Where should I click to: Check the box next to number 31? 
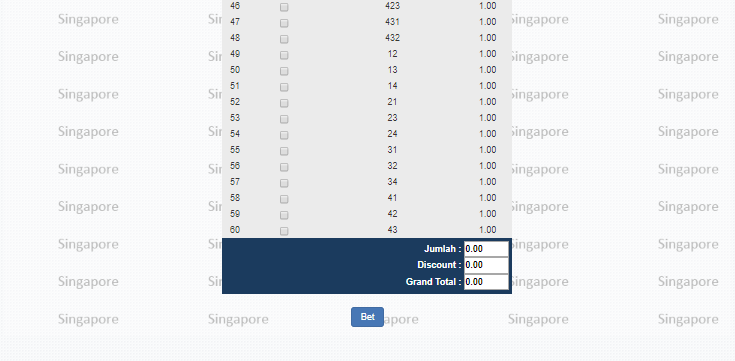point(284,151)
